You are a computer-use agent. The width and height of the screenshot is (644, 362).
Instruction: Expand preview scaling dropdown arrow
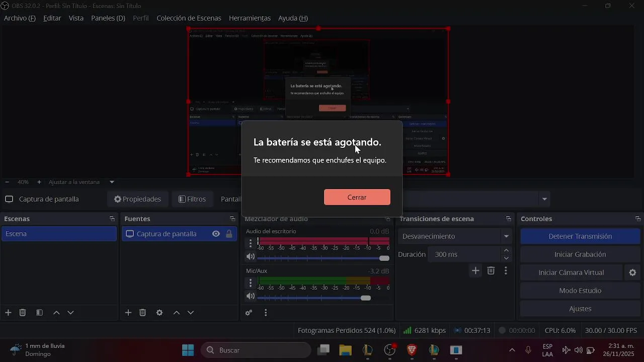(112, 182)
